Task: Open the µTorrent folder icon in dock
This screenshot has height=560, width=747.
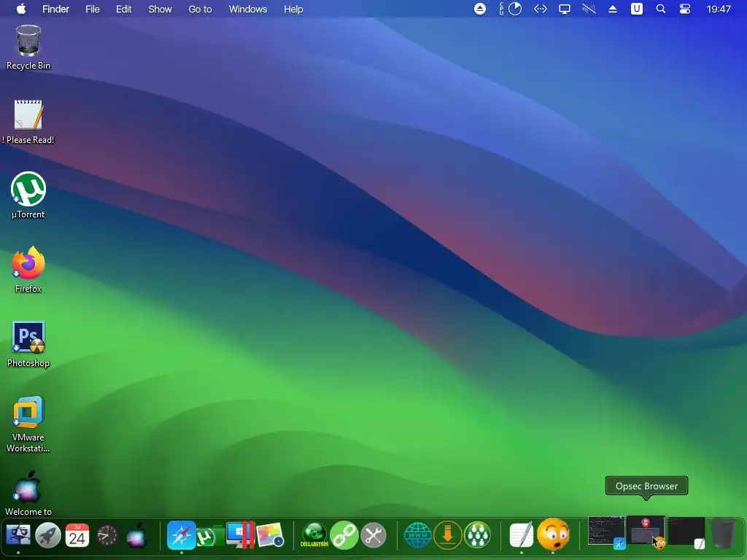Action: [211, 536]
